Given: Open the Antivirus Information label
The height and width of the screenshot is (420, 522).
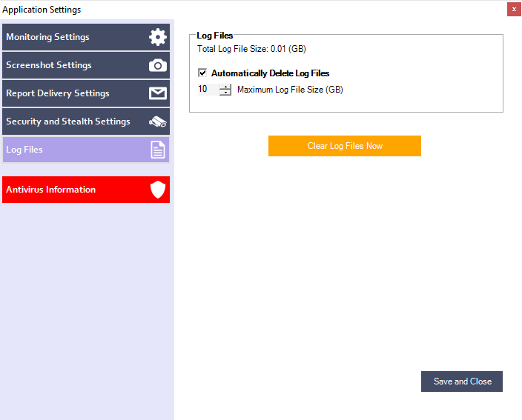Looking at the screenshot, I should click(50, 190).
